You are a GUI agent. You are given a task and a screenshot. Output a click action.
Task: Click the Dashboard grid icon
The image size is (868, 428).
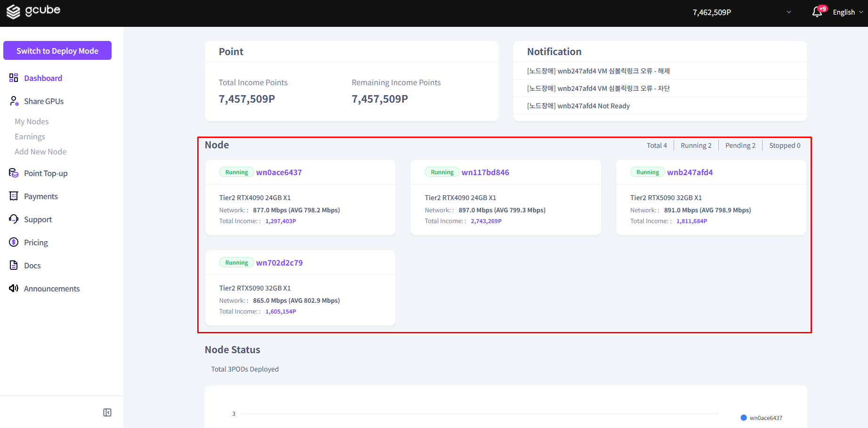14,78
